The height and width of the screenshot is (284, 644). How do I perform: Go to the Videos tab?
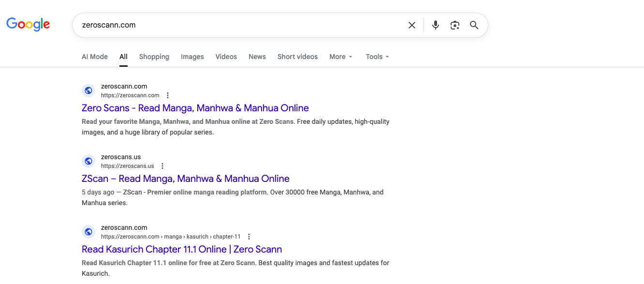pos(226,57)
